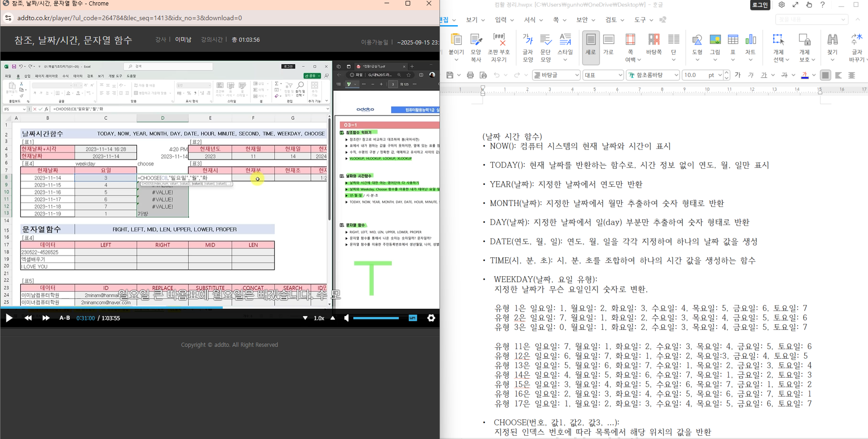The width and height of the screenshot is (868, 439).
Task: Toggle video subtitles button
Action: (x=412, y=318)
